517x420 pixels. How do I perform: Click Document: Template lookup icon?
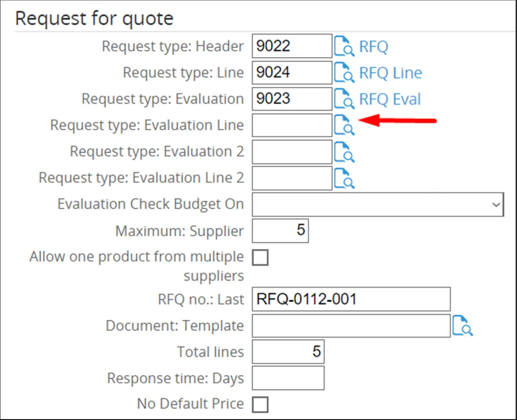click(462, 326)
